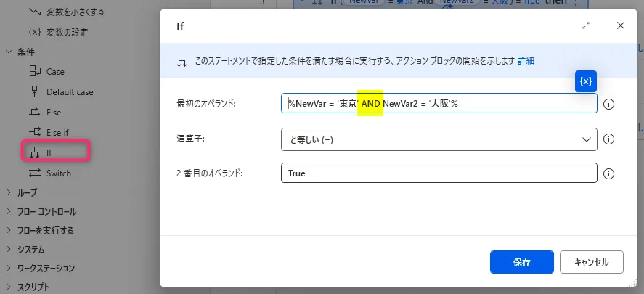This screenshot has width=644, height=294.
Task: Expand the ループ category
Action: [x=9, y=192]
